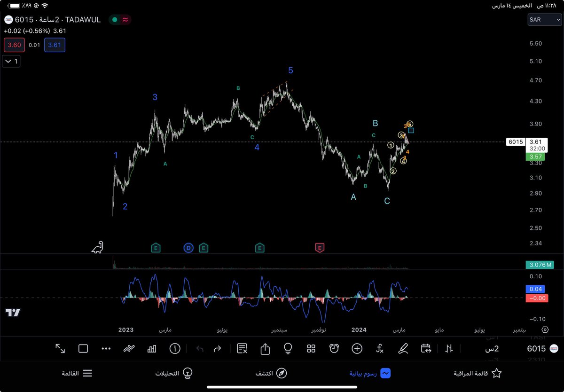Open the 6015 symbol search

[x=536, y=349]
